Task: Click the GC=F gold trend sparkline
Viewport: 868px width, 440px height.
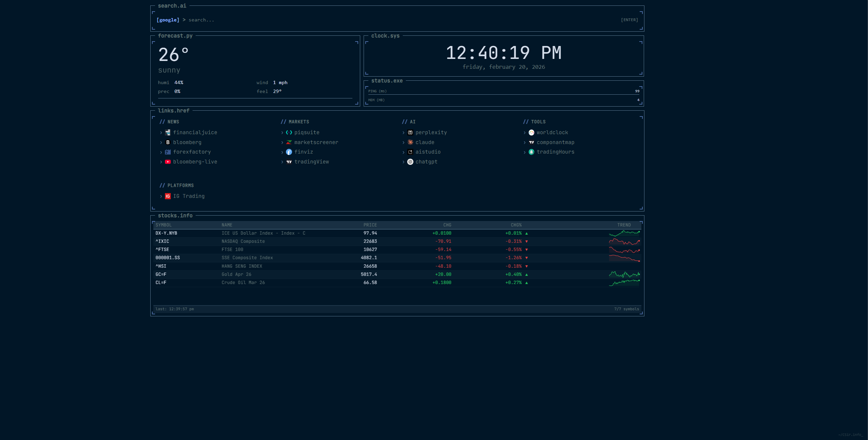Action: click(x=624, y=274)
